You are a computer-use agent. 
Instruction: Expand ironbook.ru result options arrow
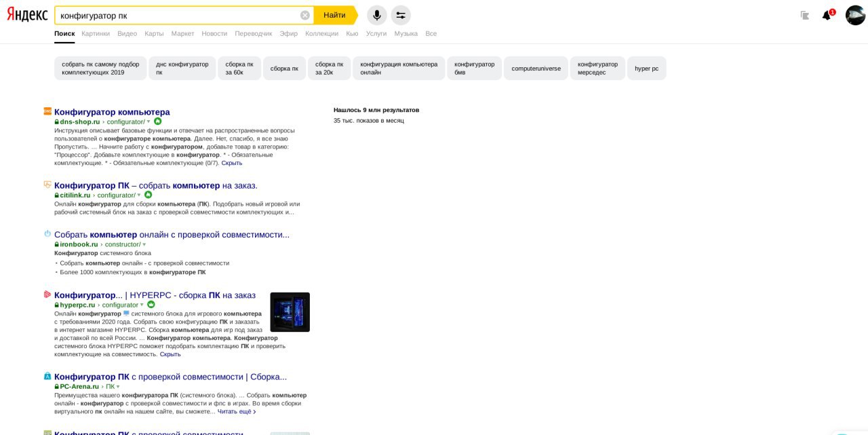coord(144,244)
